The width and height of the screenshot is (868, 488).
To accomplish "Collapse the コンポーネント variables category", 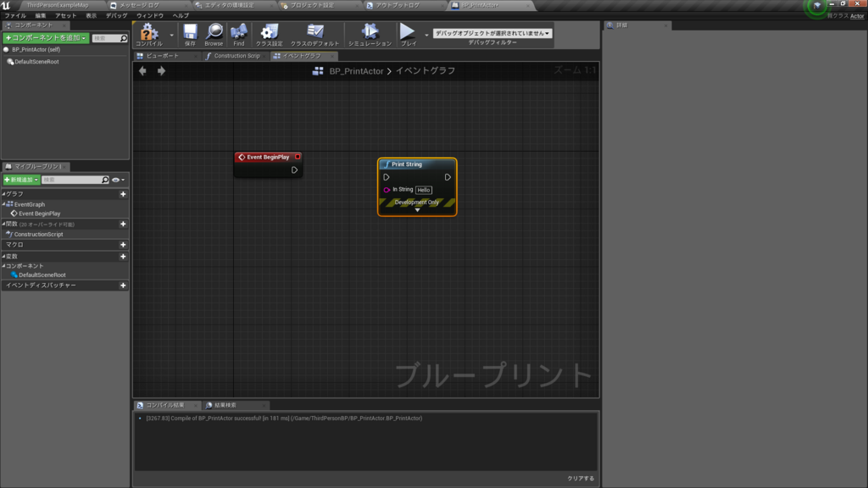I will pyautogui.click(x=3, y=266).
